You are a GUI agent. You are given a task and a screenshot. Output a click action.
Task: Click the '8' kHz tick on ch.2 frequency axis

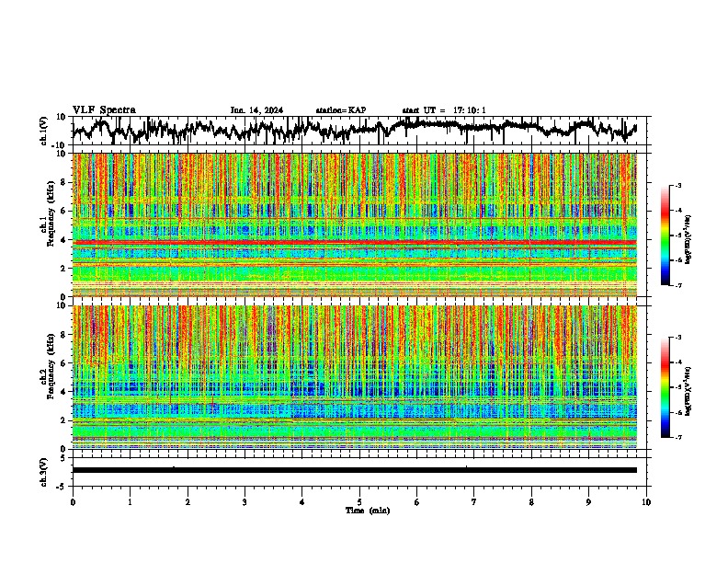[x=63, y=335]
